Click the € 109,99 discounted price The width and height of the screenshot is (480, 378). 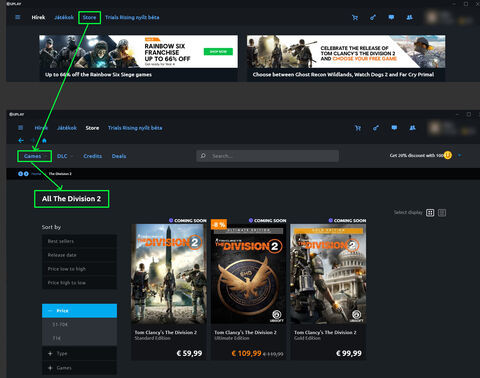(x=246, y=353)
